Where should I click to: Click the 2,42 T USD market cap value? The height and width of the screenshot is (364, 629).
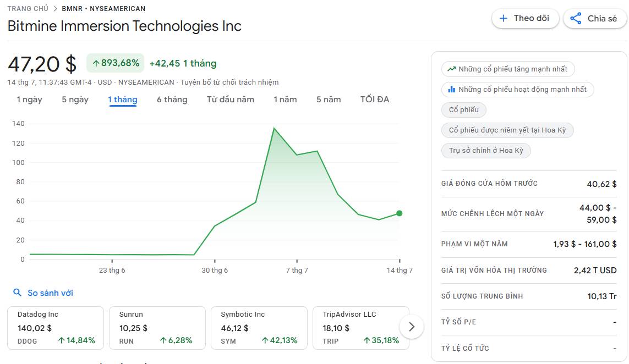(x=595, y=270)
